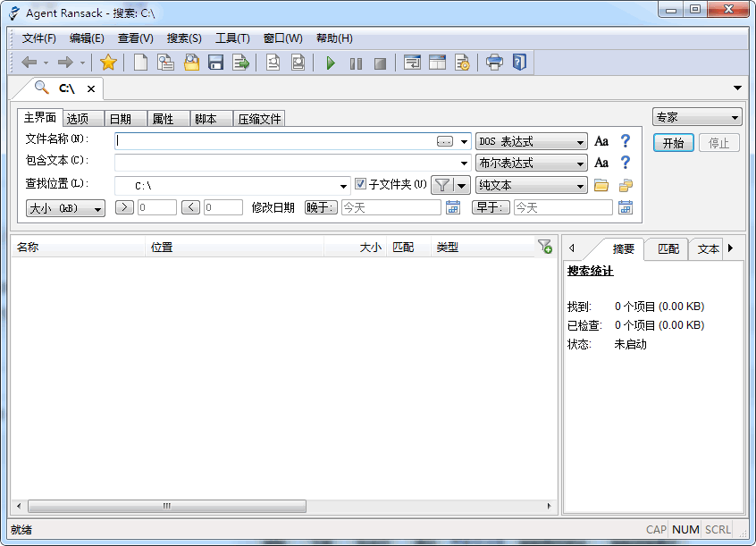Viewport: 756px width, 546px height.
Task: Open the 搜索(S) menu
Action: pos(184,38)
